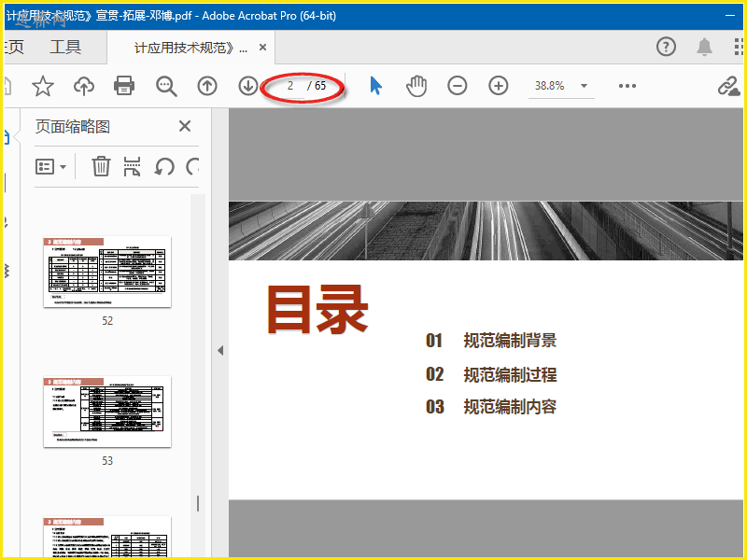Open the thumbnail options dropdown
The image size is (747, 560).
pos(51,167)
